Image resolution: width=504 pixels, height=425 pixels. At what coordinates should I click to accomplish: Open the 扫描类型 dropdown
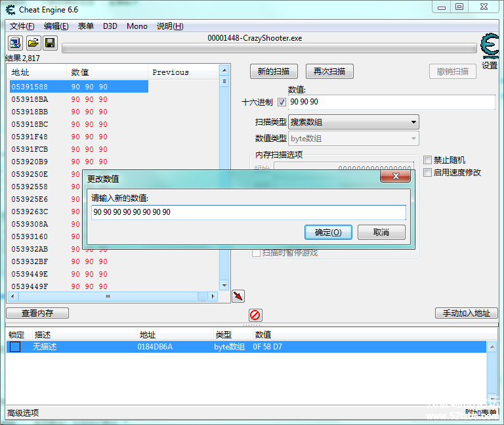pyautogui.click(x=354, y=122)
